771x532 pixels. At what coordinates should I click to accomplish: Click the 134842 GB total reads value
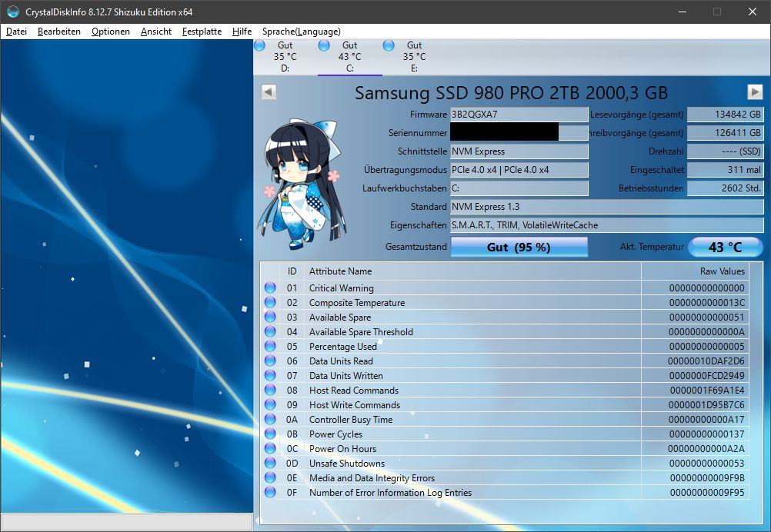tap(725, 115)
